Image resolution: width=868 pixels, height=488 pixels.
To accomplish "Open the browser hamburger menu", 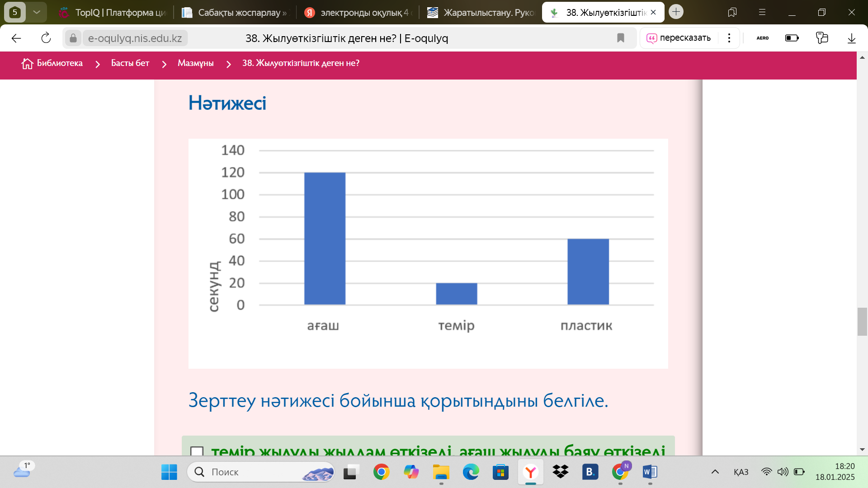I will (x=762, y=12).
